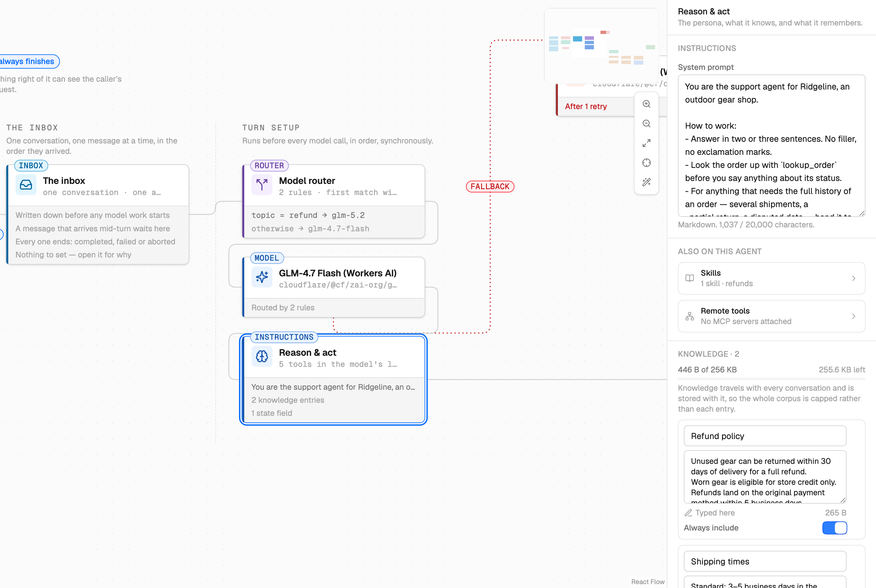Select the INSTRUCTIONS node tag label

click(x=284, y=337)
